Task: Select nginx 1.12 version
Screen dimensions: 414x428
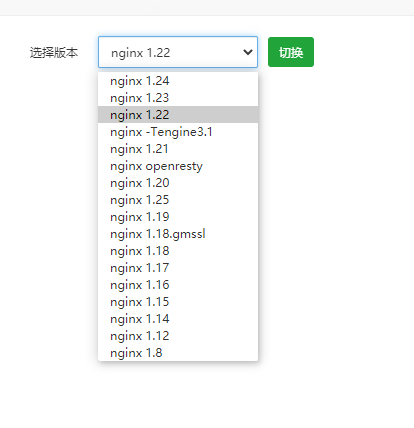Action: point(178,336)
